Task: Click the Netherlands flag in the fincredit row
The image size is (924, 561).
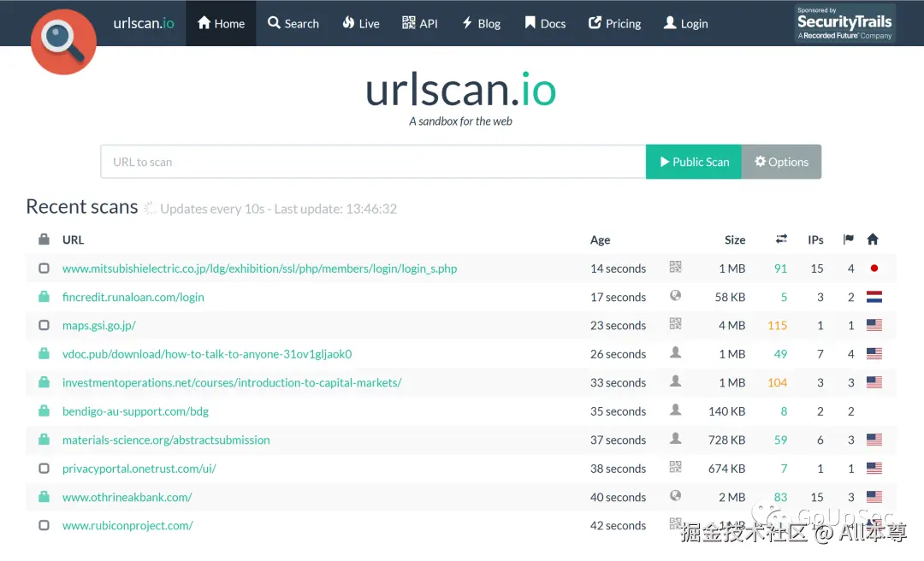Action: pyautogui.click(x=874, y=297)
